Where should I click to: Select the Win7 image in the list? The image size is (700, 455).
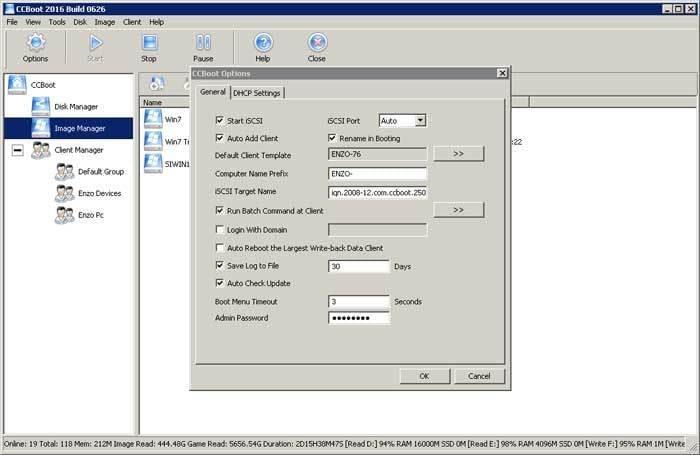pos(153,118)
